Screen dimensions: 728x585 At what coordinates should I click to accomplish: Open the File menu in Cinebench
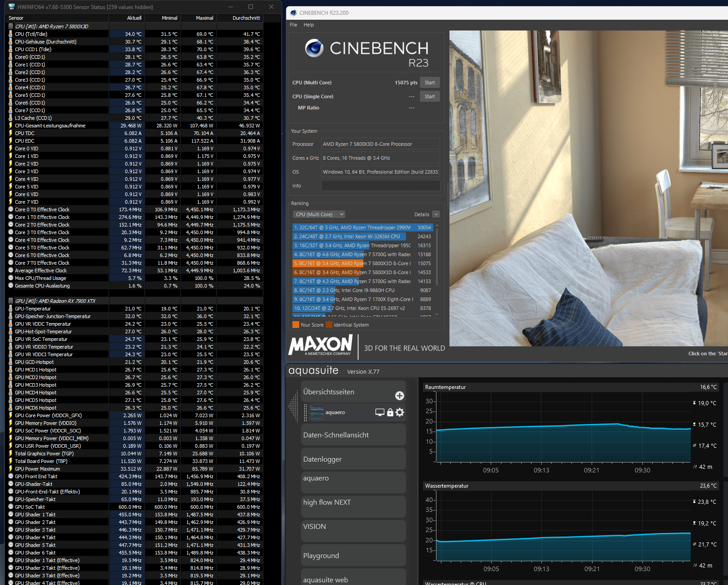(293, 25)
